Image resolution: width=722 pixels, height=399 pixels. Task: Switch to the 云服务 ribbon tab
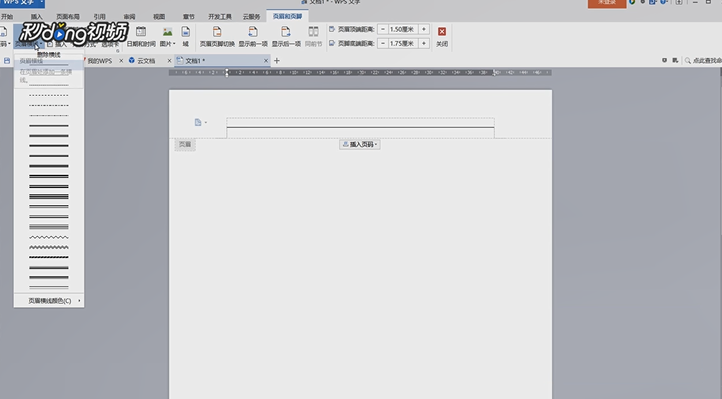pos(251,17)
